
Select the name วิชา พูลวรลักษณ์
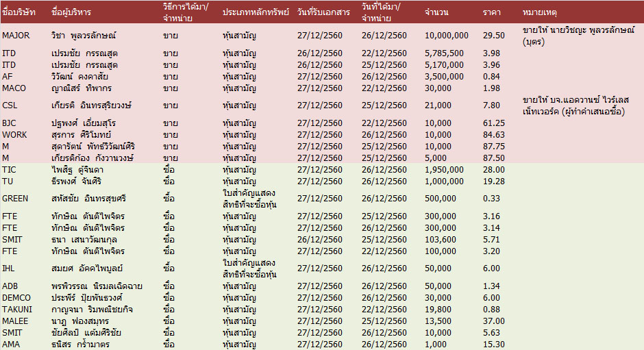click(x=84, y=36)
